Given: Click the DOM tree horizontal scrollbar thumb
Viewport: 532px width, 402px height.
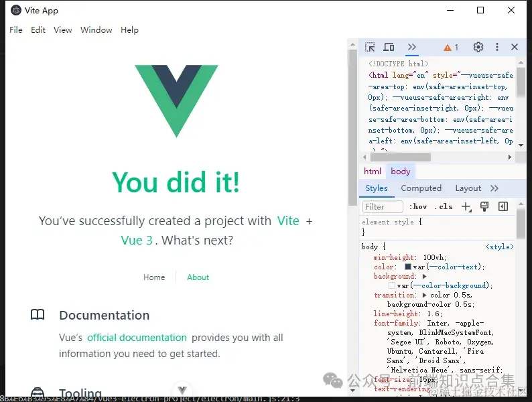Looking at the screenshot, I should (401, 157).
